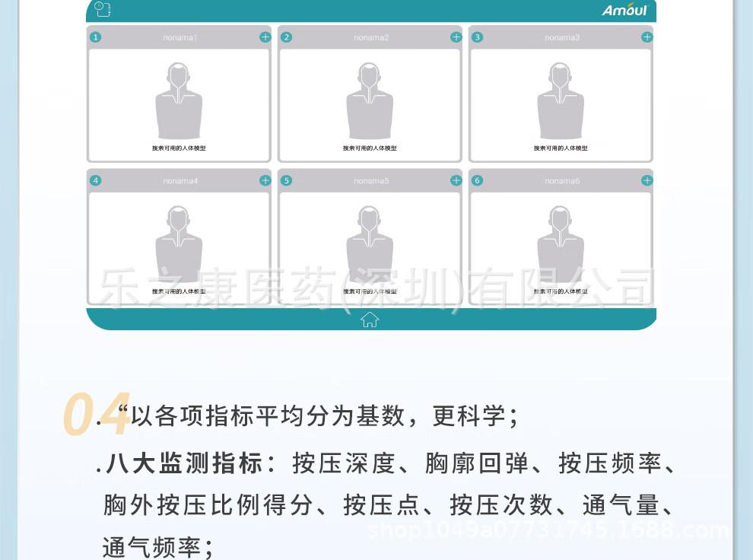Open the nonama6 manikin card
This screenshot has width=753, height=560.
tap(561, 245)
